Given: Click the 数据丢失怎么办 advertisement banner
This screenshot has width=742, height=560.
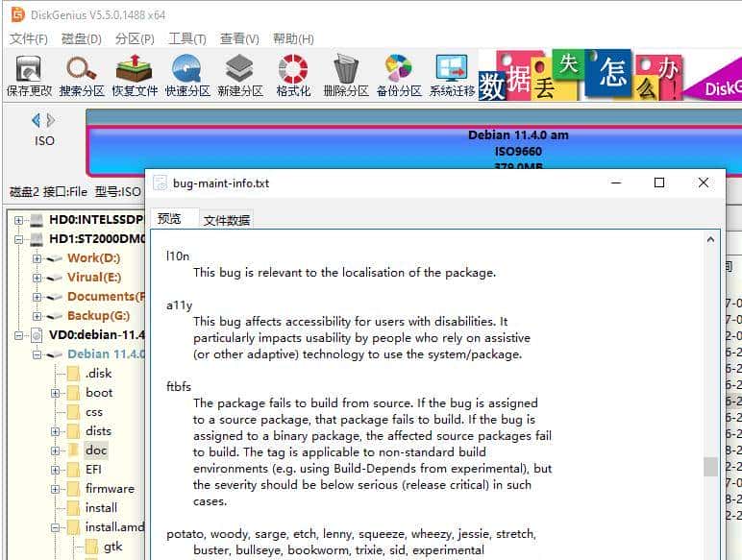Looking at the screenshot, I should [x=610, y=76].
